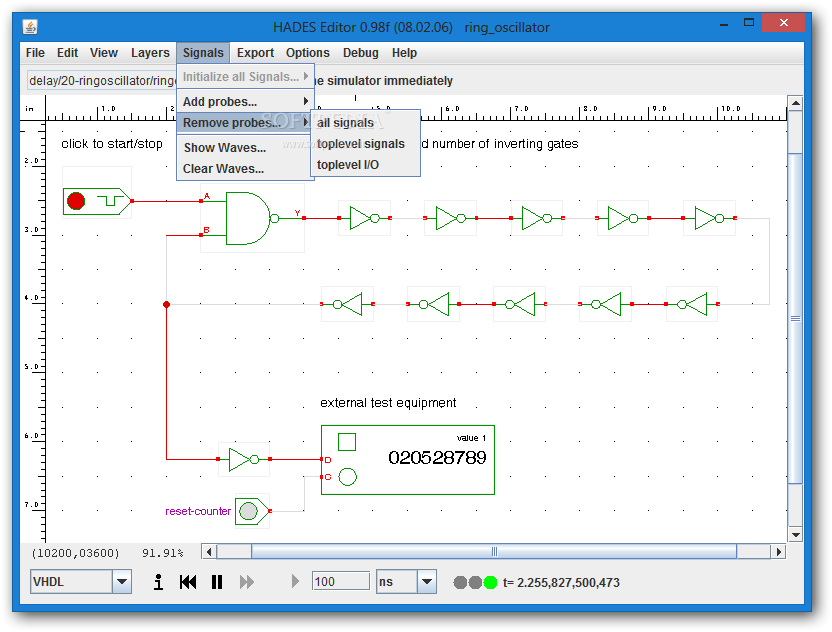832x632 pixels.
Task: Toggle the start/stop clock input switch
Action: pos(97,201)
